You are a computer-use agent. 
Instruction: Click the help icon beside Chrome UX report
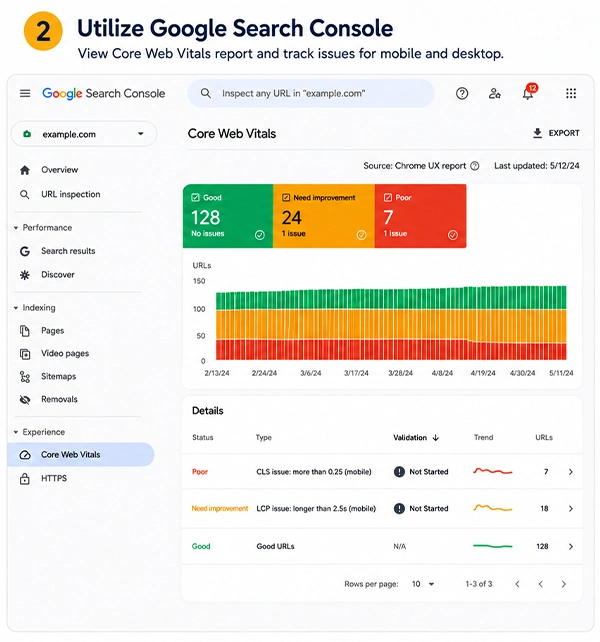(x=475, y=166)
